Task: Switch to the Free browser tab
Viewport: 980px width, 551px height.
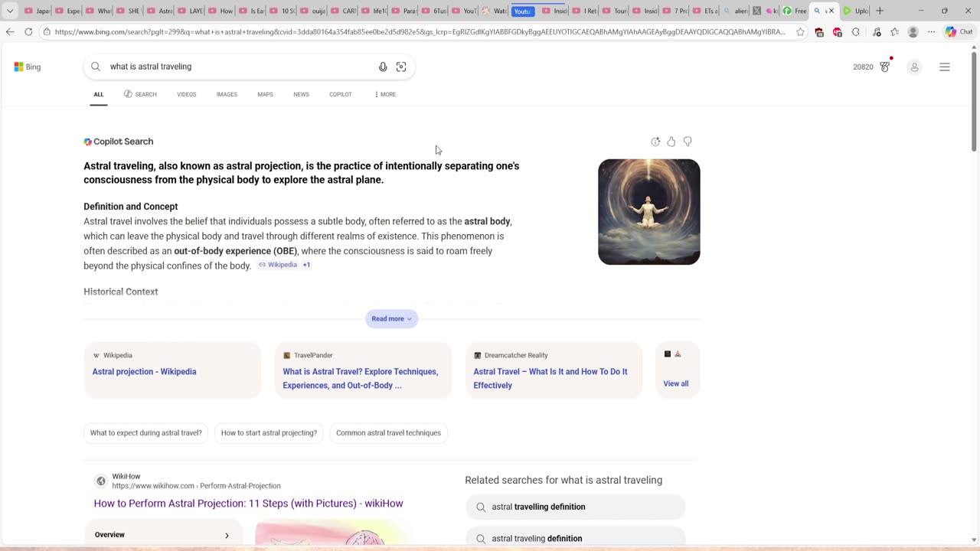Action: pos(795,11)
